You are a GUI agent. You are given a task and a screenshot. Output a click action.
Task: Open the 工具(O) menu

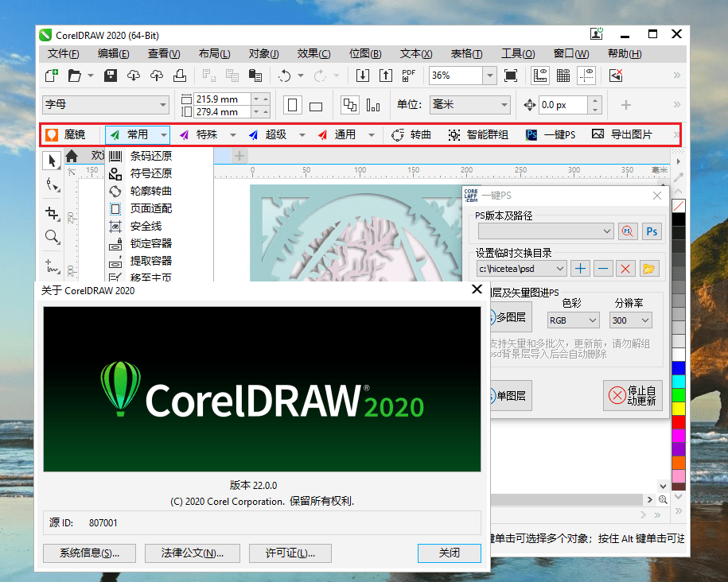pos(518,54)
